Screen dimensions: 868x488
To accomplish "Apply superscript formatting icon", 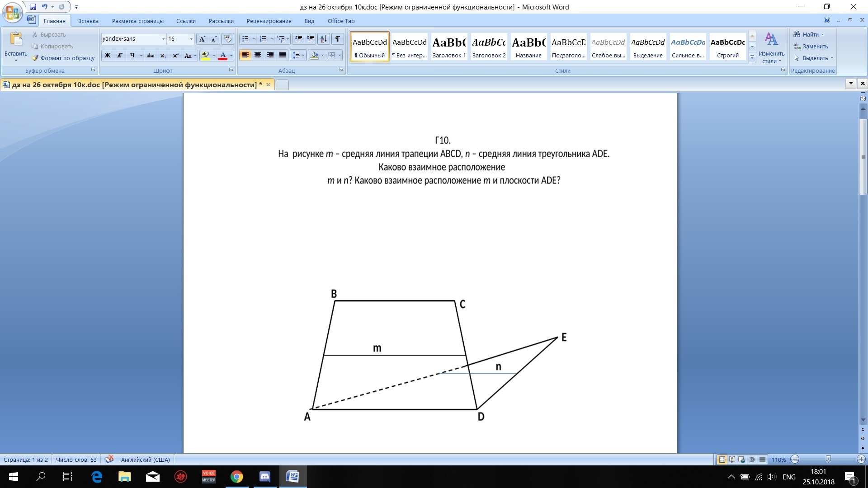I will click(x=175, y=56).
